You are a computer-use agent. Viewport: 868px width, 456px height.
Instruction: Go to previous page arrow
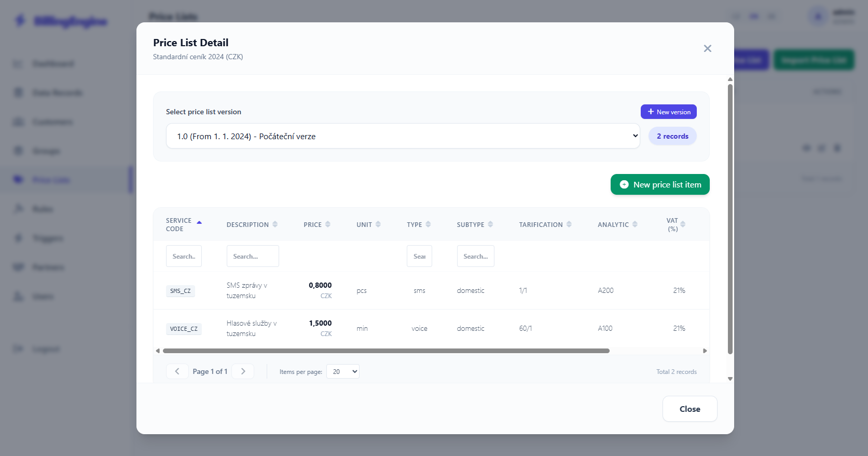177,371
